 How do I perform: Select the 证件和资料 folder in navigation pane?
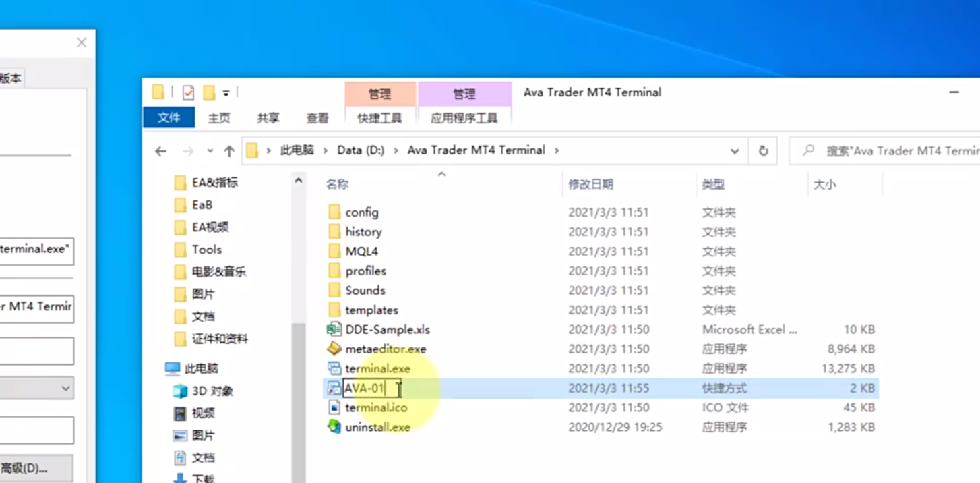tap(220, 338)
